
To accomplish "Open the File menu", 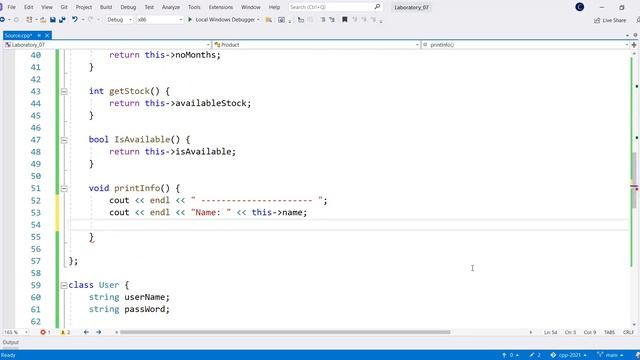I will tap(11, 7).
